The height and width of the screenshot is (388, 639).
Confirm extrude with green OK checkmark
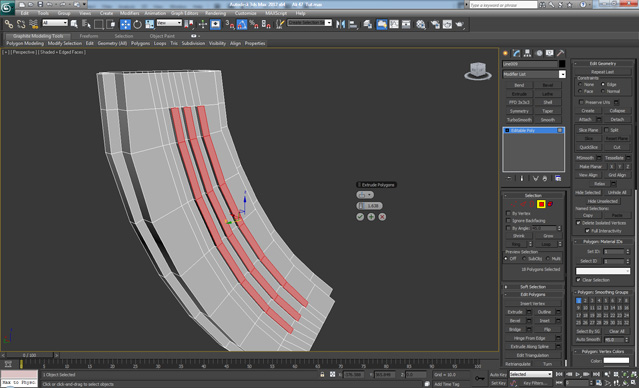[360, 217]
